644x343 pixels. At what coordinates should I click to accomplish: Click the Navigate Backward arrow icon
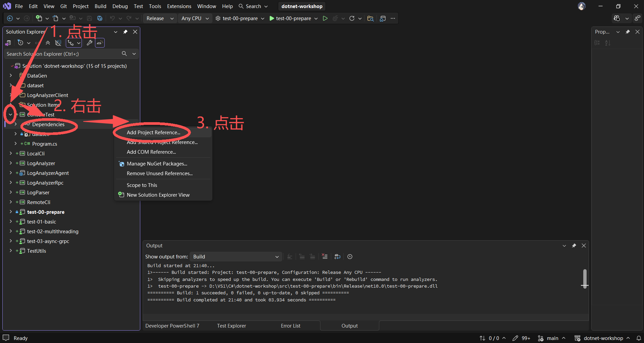[x=10, y=18]
